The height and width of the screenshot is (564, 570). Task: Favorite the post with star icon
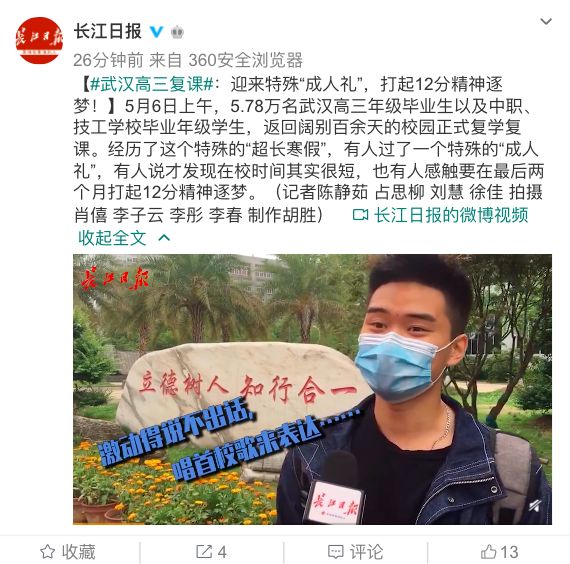(x=48, y=552)
